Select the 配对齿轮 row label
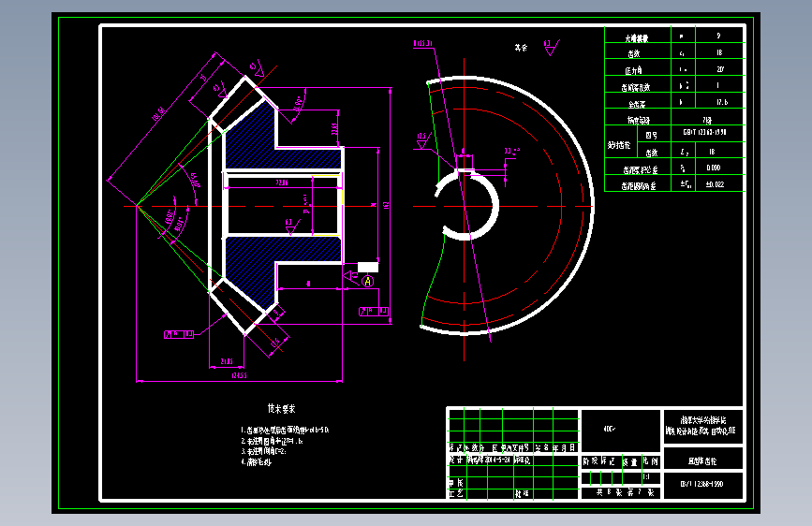This screenshot has height=526, width=812. [619, 145]
